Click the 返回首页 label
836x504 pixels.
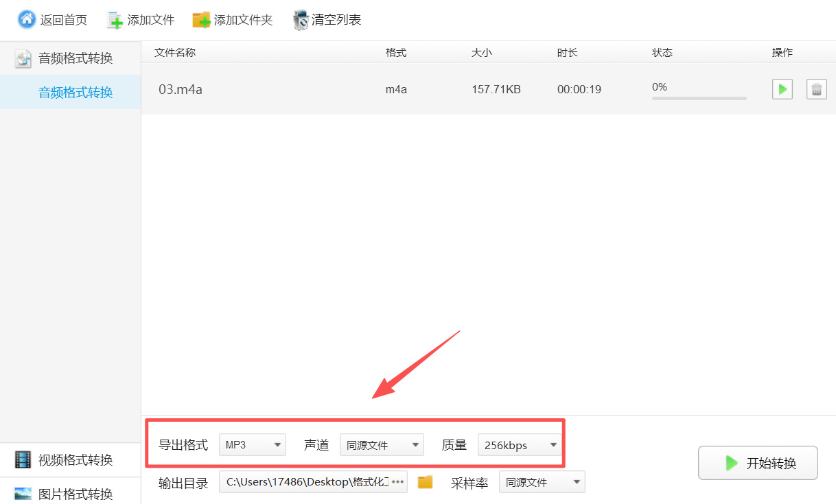point(64,20)
